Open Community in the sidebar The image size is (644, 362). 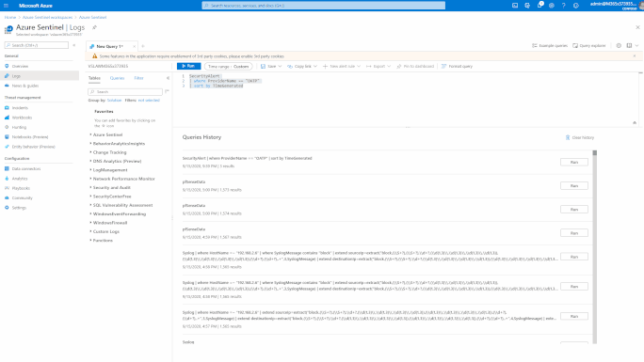click(23, 198)
